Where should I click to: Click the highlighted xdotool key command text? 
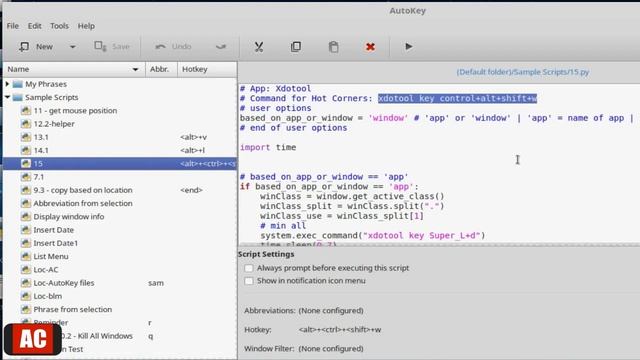(457, 98)
